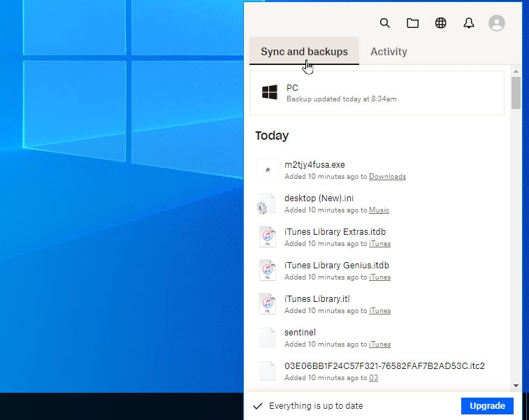The height and width of the screenshot is (420, 529).
Task: Open the Dropbox folder icon
Action: [x=413, y=23]
